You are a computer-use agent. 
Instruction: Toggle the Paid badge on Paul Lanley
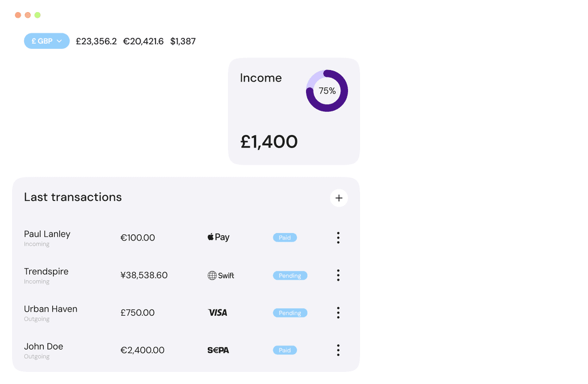pos(285,237)
